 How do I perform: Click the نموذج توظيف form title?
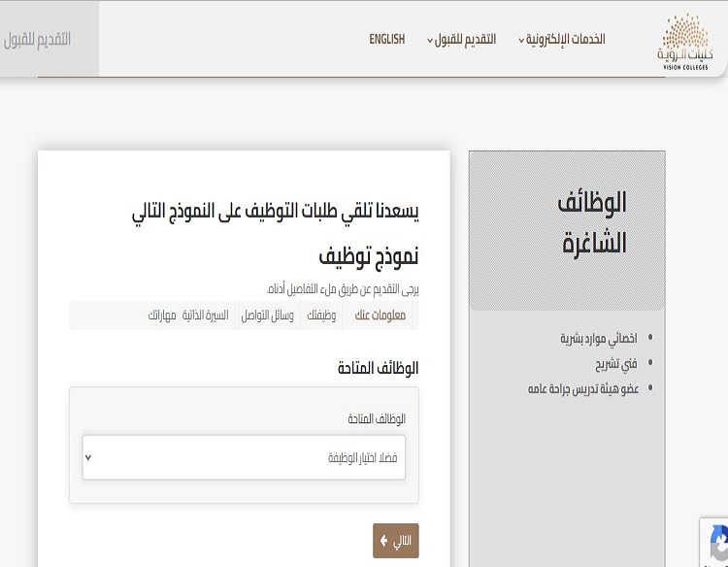tap(369, 256)
